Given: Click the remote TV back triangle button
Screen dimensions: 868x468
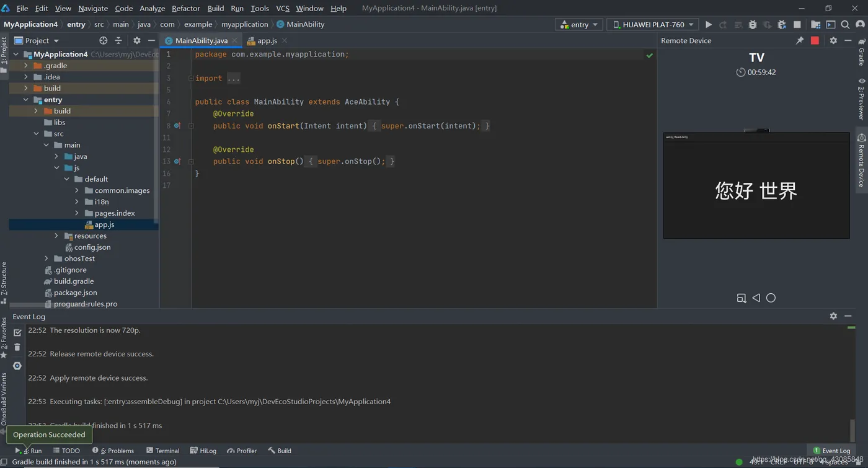Looking at the screenshot, I should click(x=756, y=298).
